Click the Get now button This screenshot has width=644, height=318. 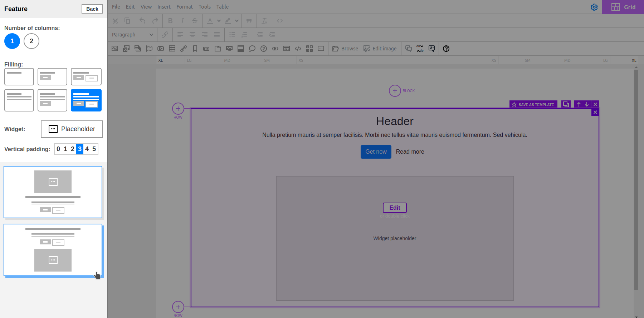376,152
